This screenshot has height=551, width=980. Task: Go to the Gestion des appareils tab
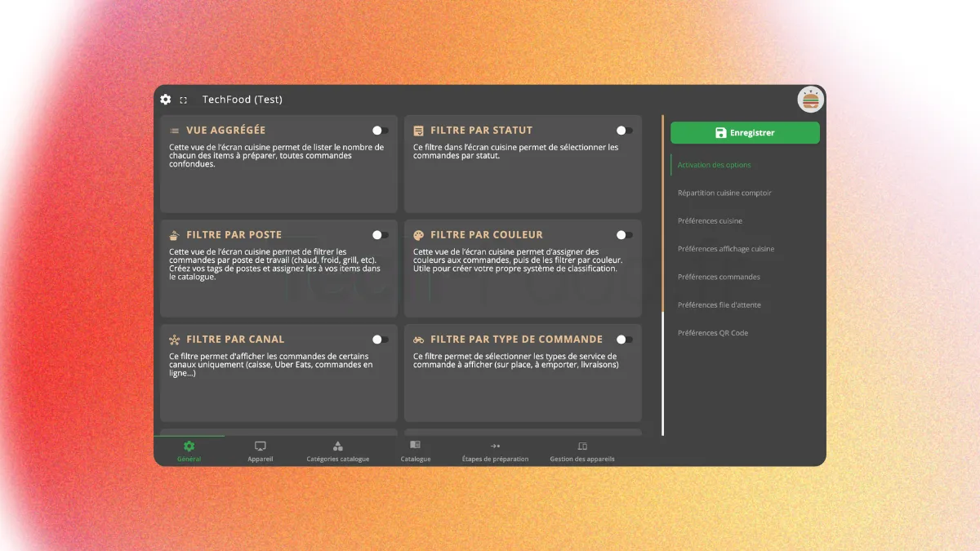[582, 451]
